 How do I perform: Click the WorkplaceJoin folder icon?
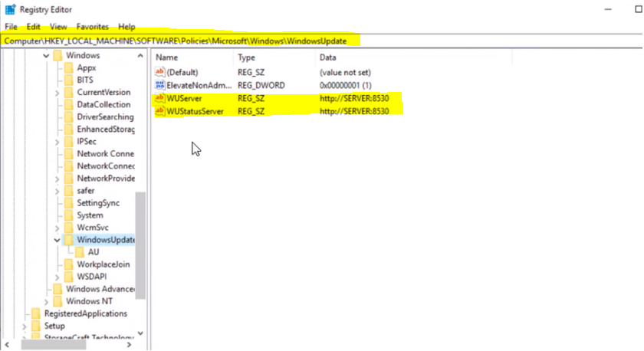click(x=69, y=264)
